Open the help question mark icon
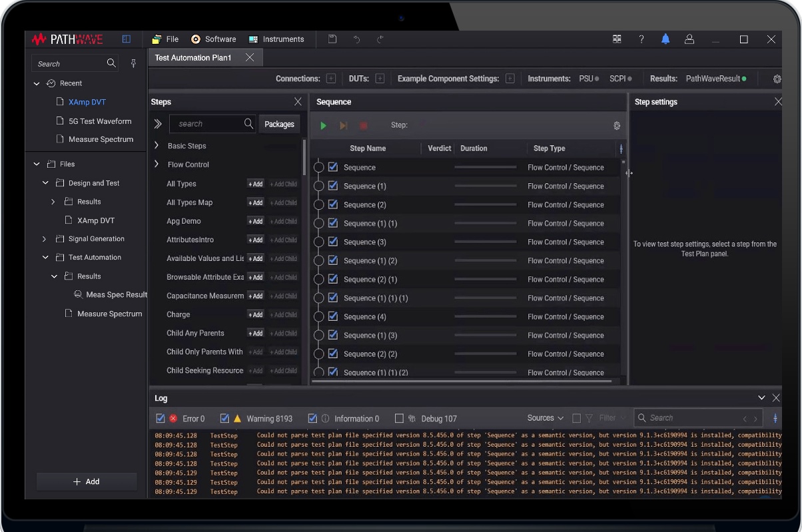 (x=641, y=39)
